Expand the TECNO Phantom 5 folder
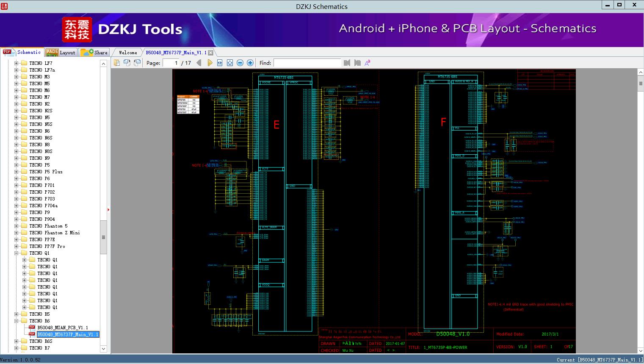The height and width of the screenshot is (364, 644). (17, 226)
